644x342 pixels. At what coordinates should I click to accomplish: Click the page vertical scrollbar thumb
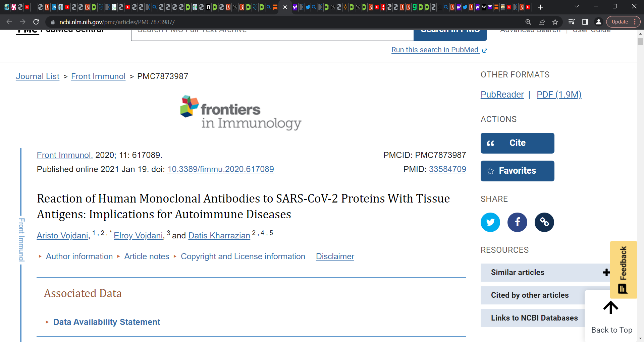pyautogui.click(x=640, y=42)
